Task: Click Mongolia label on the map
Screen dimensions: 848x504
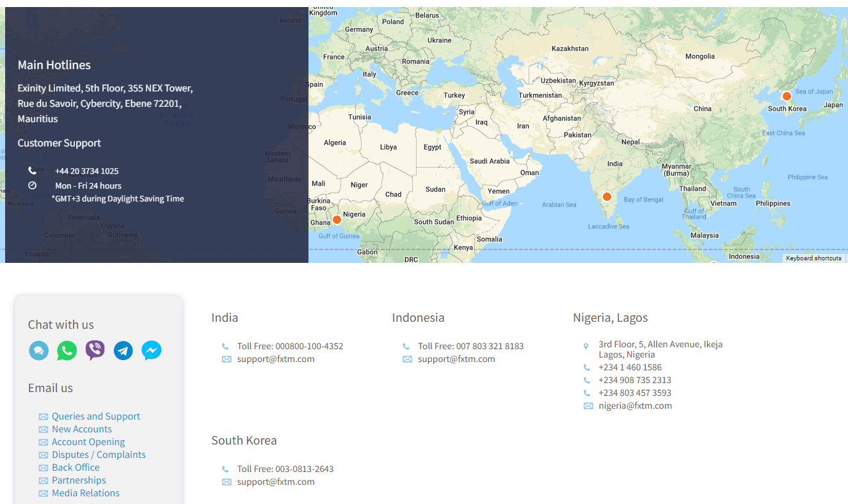Action: click(700, 56)
